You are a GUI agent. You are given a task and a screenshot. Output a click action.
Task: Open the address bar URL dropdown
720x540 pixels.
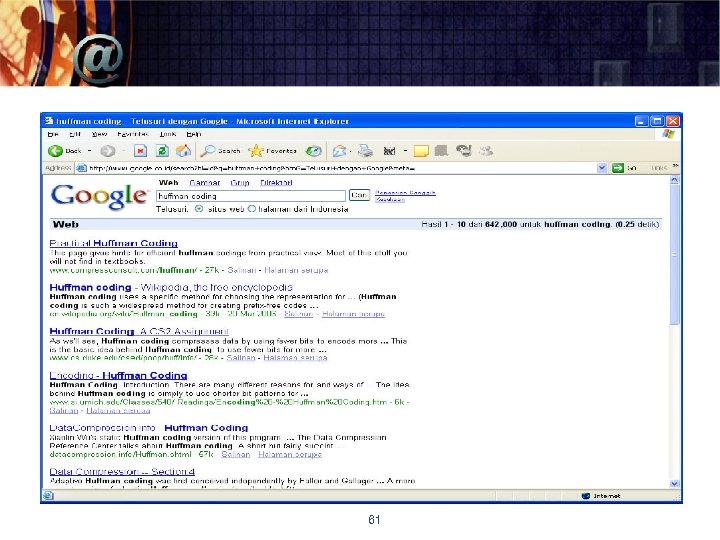[602, 168]
